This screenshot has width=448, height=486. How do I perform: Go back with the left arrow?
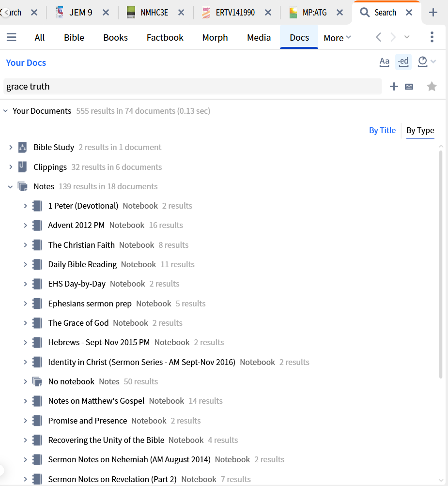[x=378, y=37]
